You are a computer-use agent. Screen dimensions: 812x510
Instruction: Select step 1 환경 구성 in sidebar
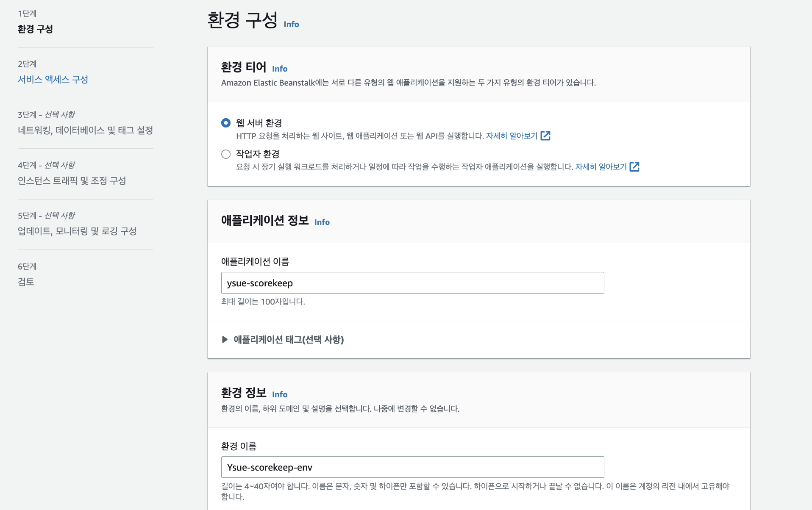35,29
